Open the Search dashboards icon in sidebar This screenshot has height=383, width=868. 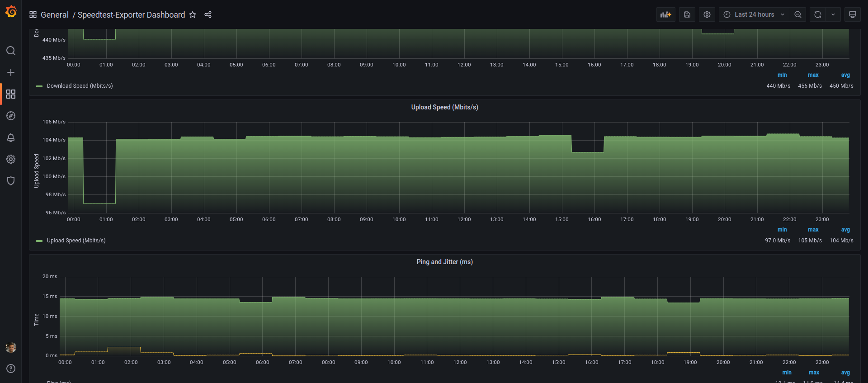coord(11,51)
